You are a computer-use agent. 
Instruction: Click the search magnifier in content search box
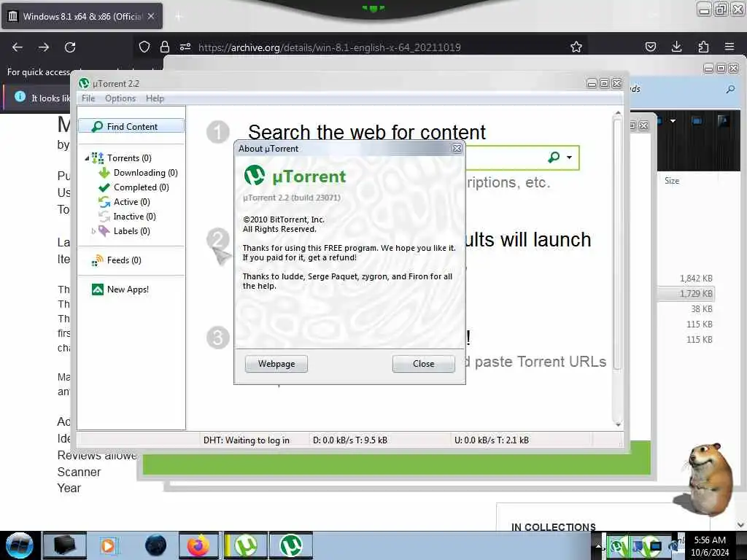[x=554, y=157]
